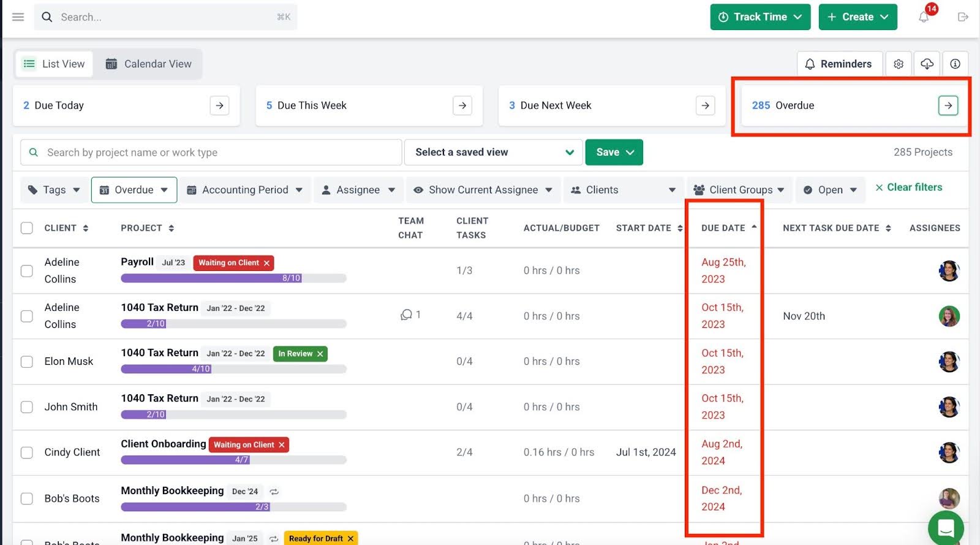Click the Elon Musk client name

(69, 362)
